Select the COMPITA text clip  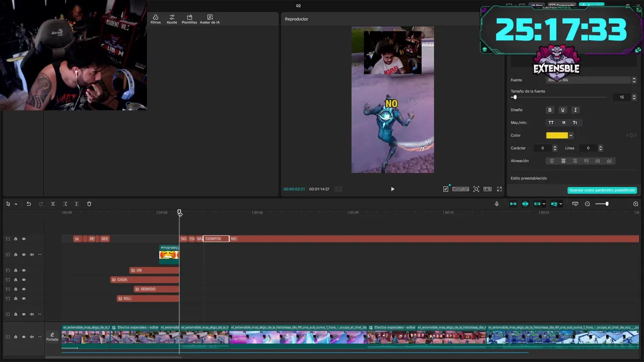click(x=216, y=239)
